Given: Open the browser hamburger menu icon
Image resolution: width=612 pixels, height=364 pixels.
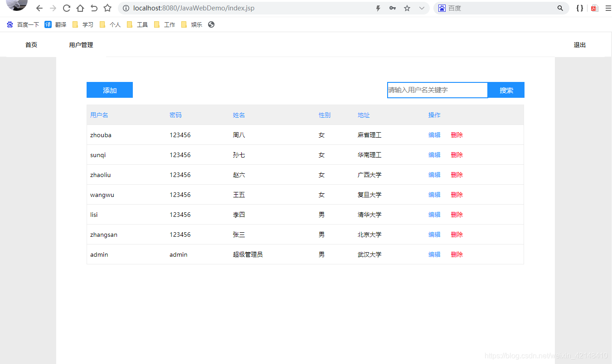Looking at the screenshot, I should (608, 8).
